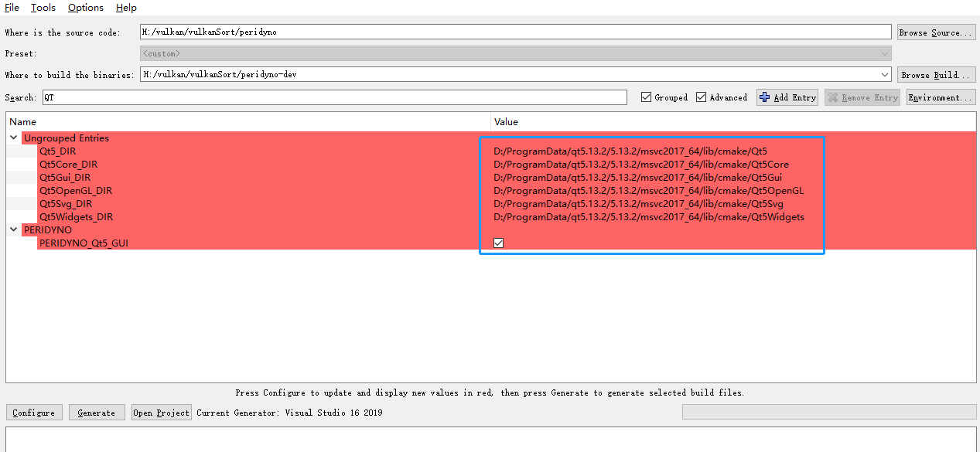Open the Environment settings button

coord(940,97)
